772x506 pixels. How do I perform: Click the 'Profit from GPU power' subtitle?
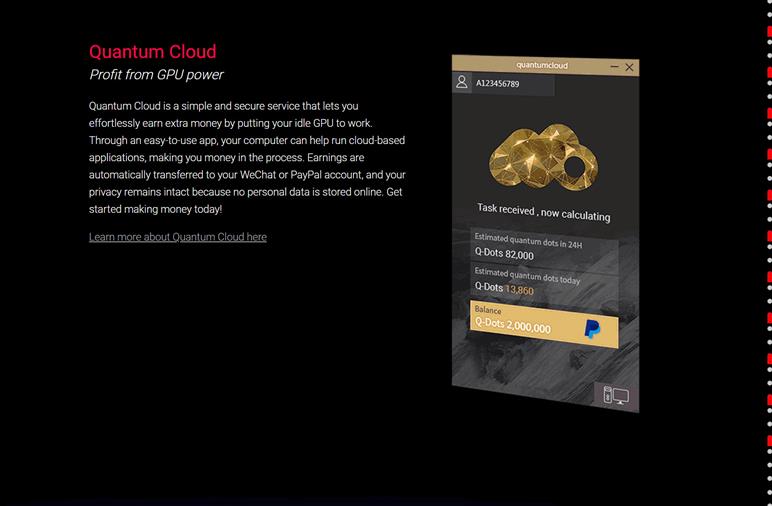[x=156, y=75]
